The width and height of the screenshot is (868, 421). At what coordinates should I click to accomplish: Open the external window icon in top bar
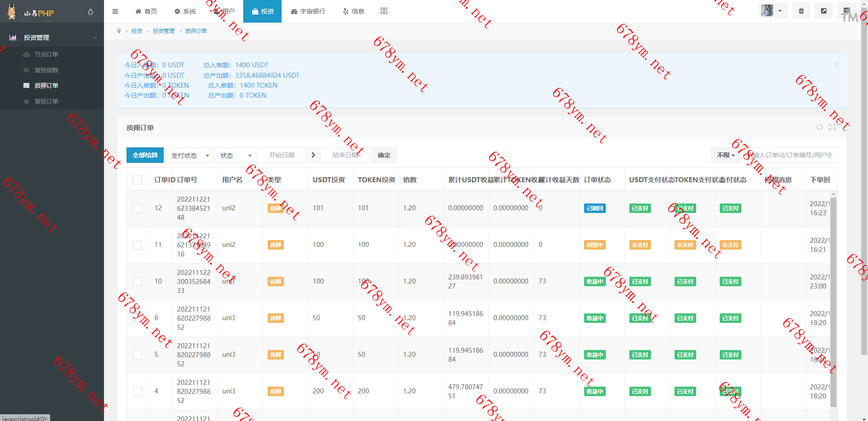pyautogui.click(x=824, y=11)
